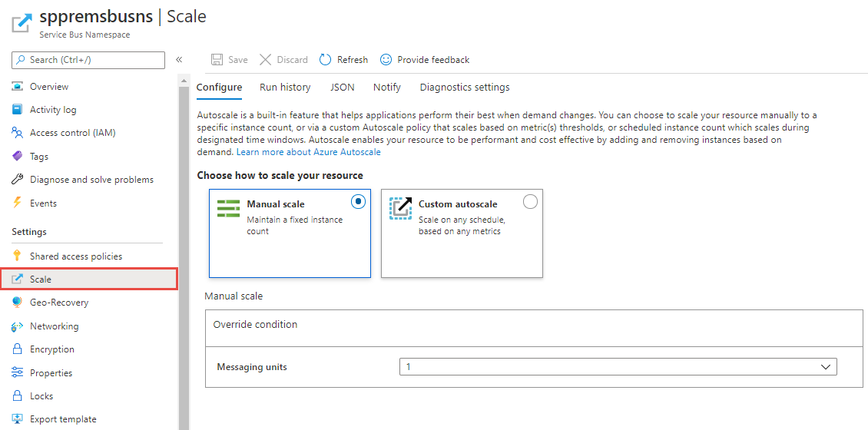Click the Encryption padlock icon
868x430 pixels.
(18, 349)
